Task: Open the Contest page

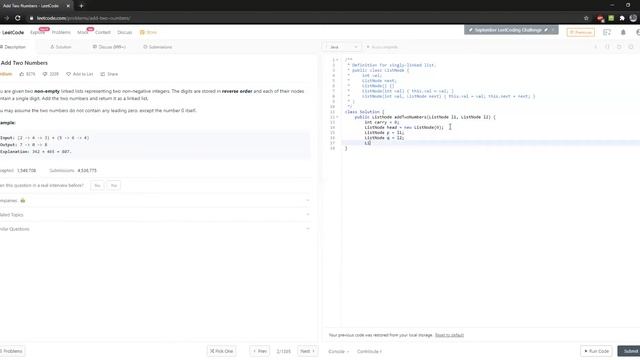Action: (x=103, y=32)
